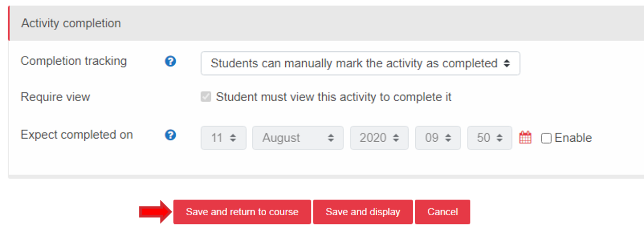
Task: Open help for Expect completed on
Action: 171,135
